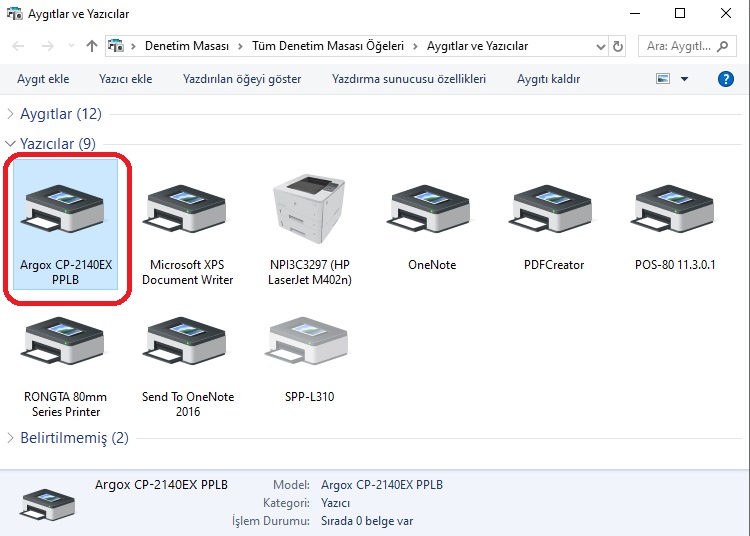Select RONGTA 80mm Series Printer

tap(64, 346)
